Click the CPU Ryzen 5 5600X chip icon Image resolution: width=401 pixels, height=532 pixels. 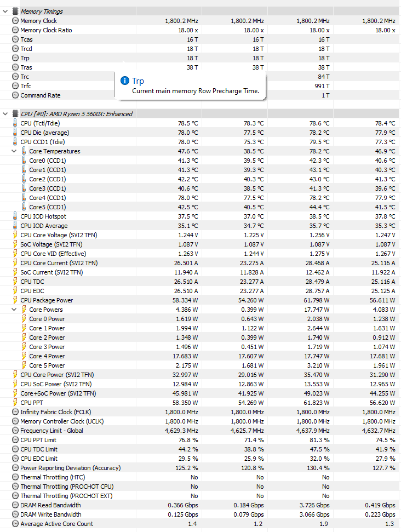point(15,113)
